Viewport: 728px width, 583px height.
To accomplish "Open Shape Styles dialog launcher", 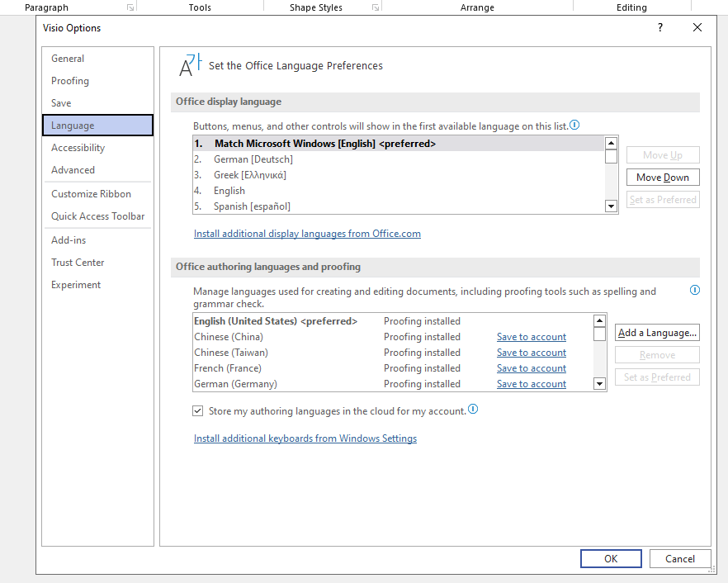I will [x=375, y=7].
